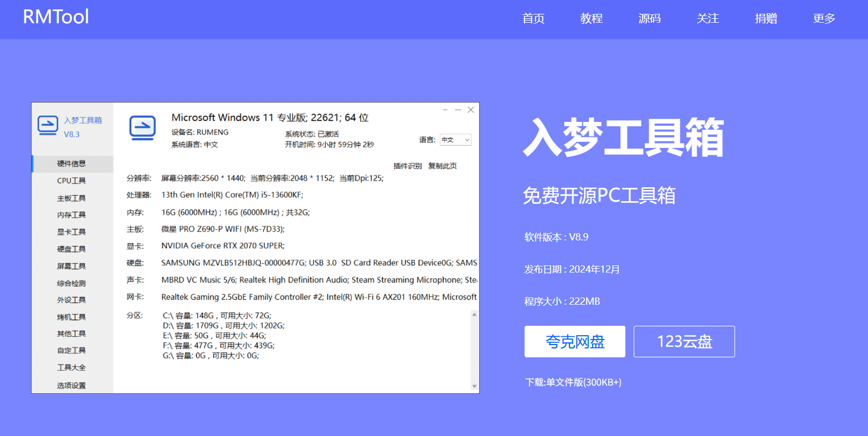Click the 入梦工具箱 heading on the page
Viewport: 868px width, 436px height.
[624, 138]
